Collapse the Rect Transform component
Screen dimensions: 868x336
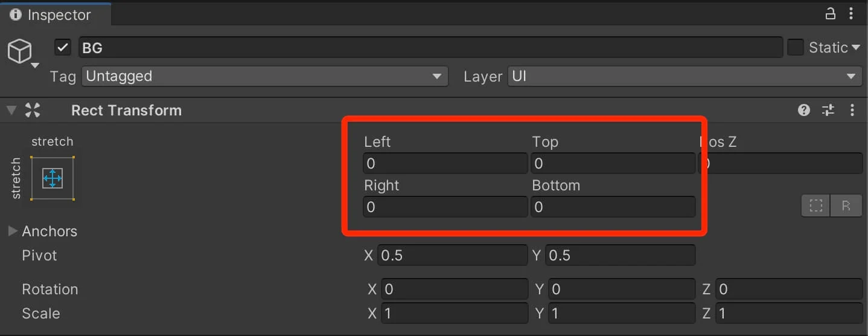tap(11, 110)
